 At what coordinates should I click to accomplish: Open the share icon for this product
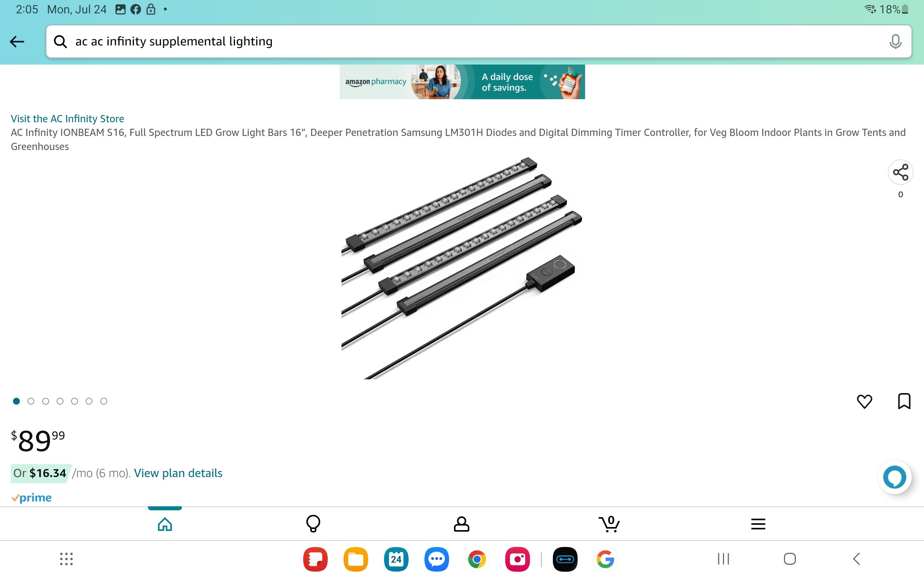tap(900, 172)
